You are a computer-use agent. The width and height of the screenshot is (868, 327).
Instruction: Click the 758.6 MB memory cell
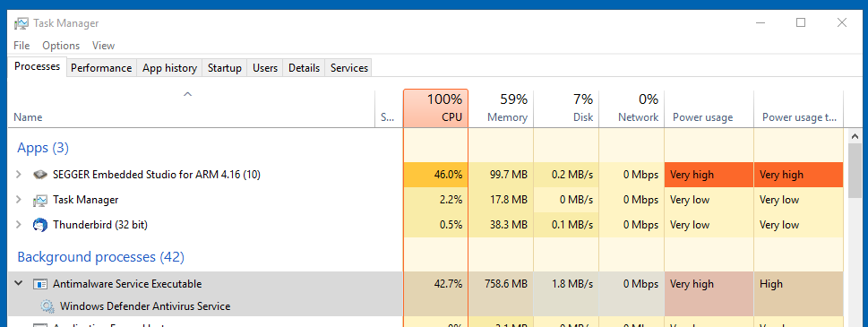pos(501,284)
